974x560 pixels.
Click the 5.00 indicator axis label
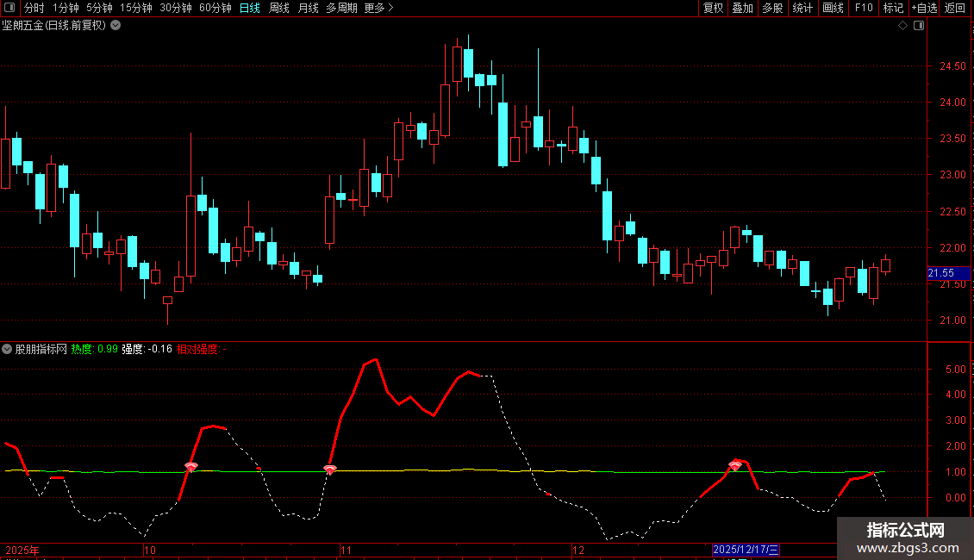pos(955,370)
